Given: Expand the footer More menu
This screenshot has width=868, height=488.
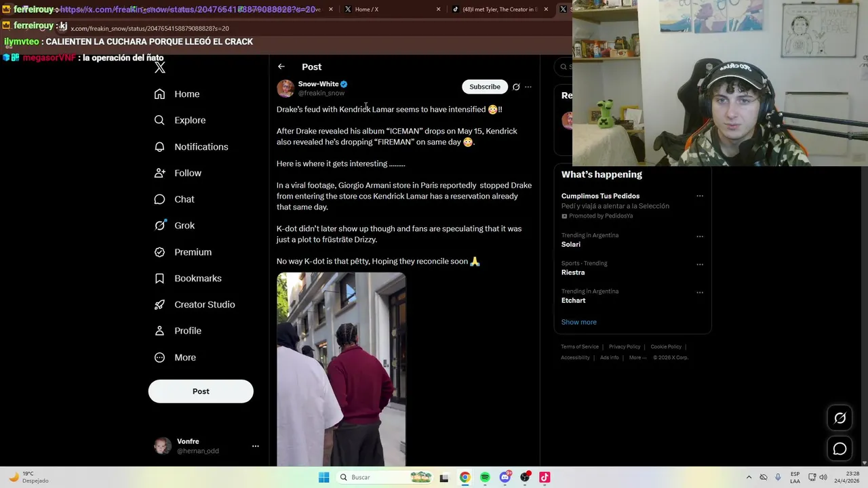Looking at the screenshot, I should pyautogui.click(x=637, y=358).
